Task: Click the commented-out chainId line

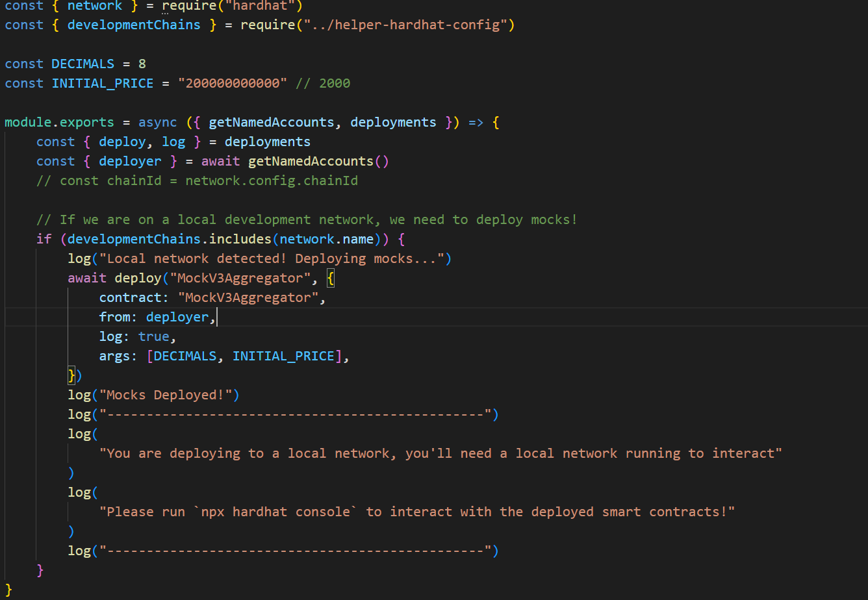Action: click(197, 181)
